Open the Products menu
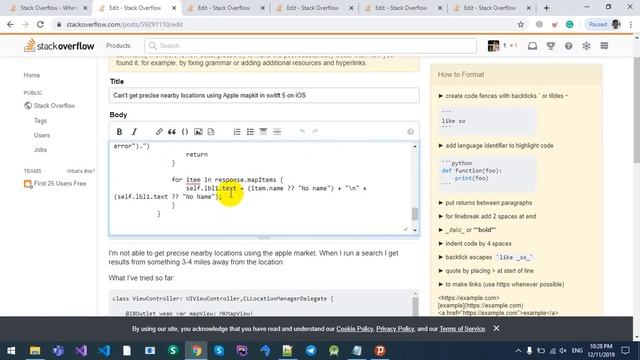This screenshot has width=640, height=360. coord(118,46)
